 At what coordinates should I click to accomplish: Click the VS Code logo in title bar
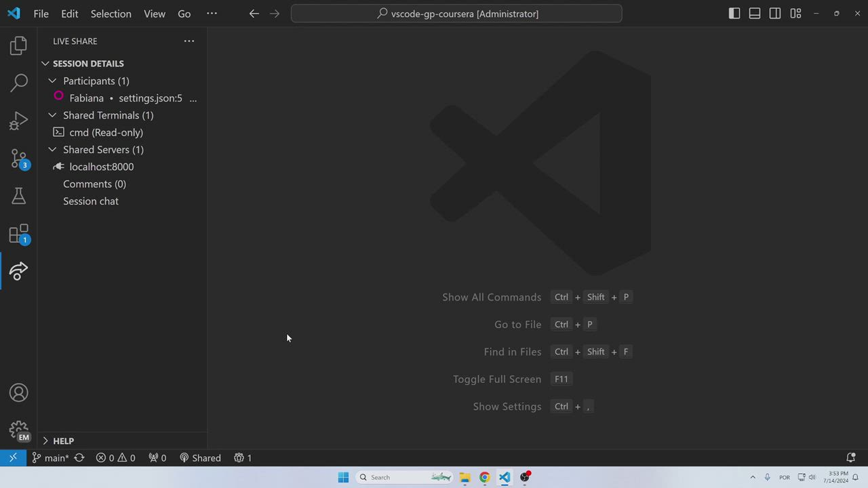click(14, 14)
